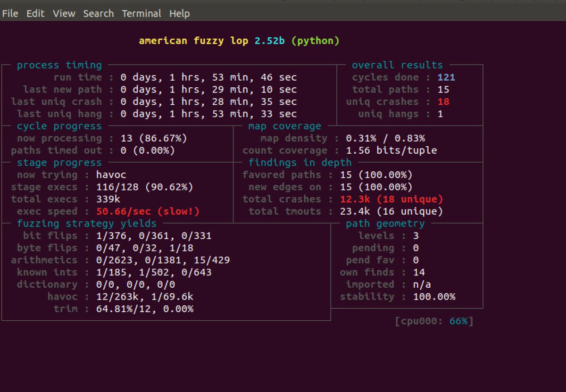Click the pending value 0
The width and height of the screenshot is (566, 392).
pos(416,248)
